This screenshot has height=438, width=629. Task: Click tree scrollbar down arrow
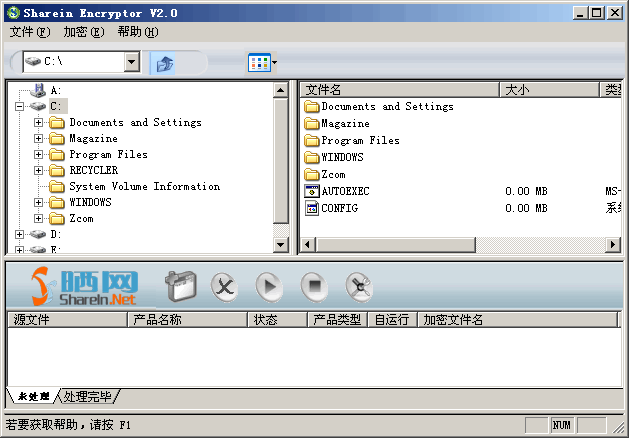coord(280,244)
